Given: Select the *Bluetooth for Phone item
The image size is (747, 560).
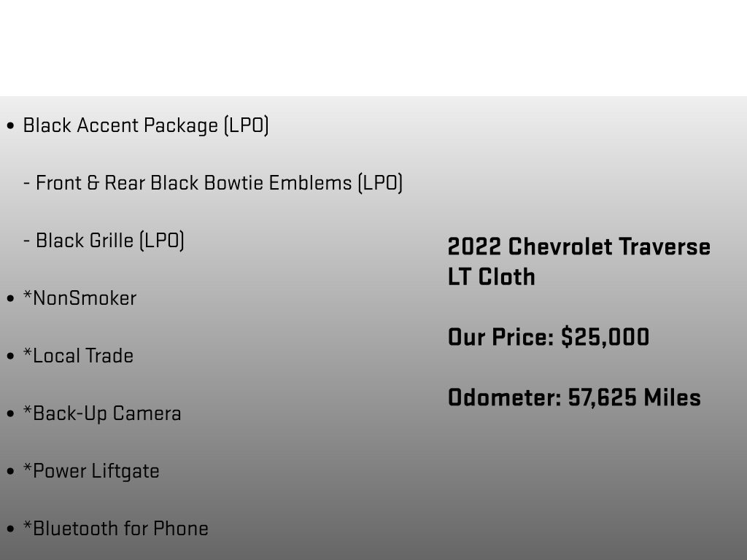Looking at the screenshot, I should point(116,529).
